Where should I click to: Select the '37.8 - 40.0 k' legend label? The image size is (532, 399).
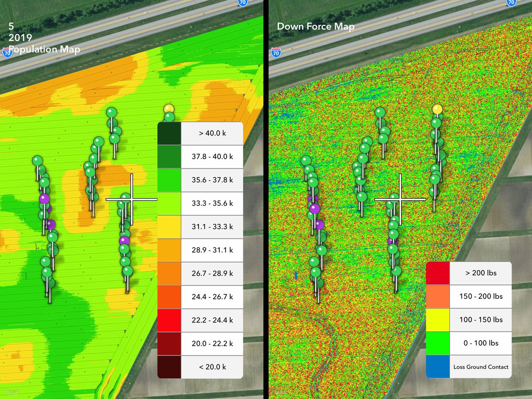click(x=212, y=157)
